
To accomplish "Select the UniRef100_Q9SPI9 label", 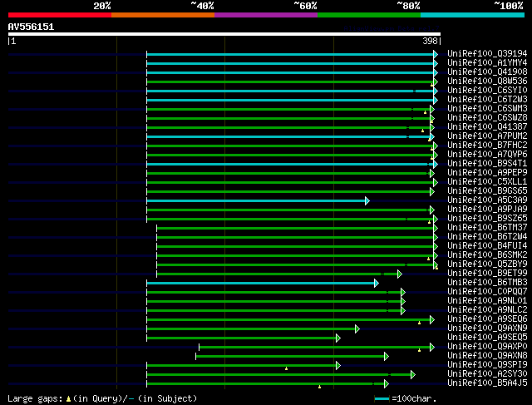I will [x=487, y=365].
